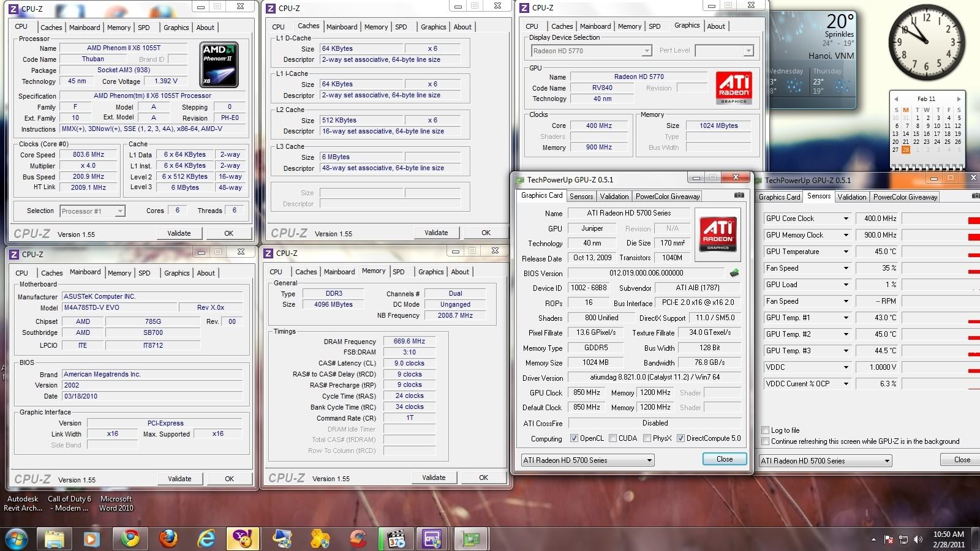Expand the GPU Load sensor dropdown
The width and height of the screenshot is (980, 551).
[x=846, y=285]
